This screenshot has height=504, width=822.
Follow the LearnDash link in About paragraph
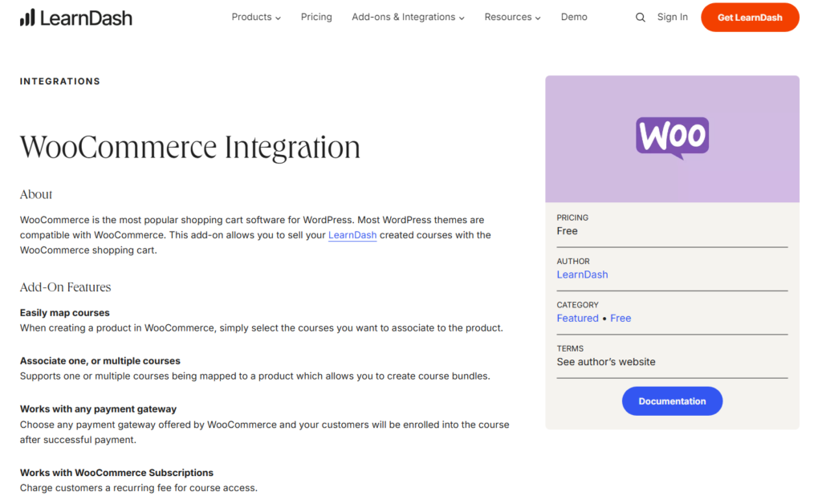[x=352, y=235]
